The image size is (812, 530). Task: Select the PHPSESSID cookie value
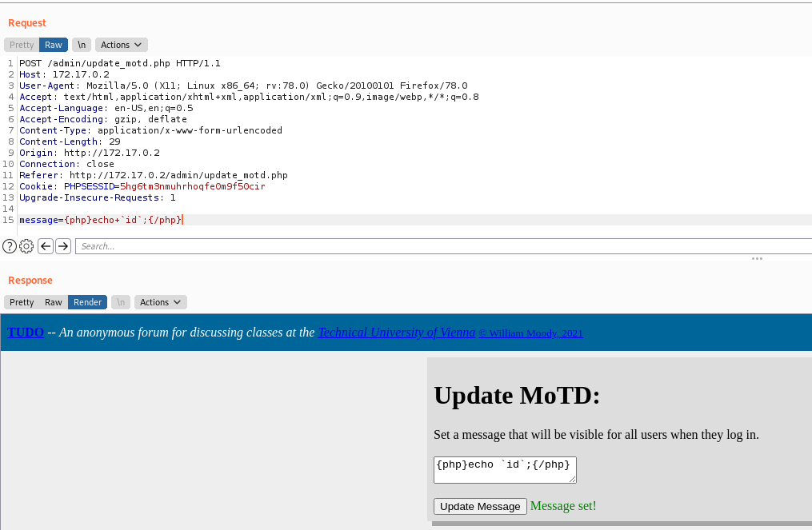(193, 186)
